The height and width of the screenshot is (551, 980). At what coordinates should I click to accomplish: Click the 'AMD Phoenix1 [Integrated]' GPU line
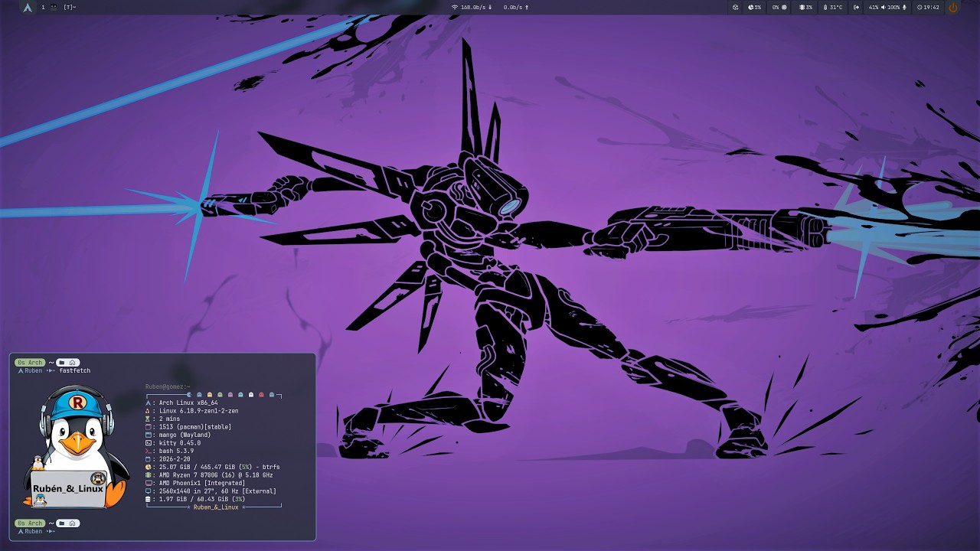[202, 483]
